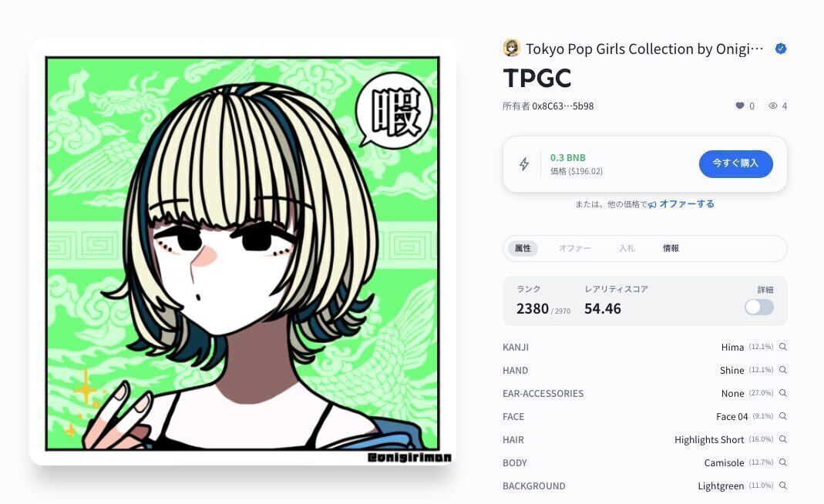
Task: Search by BACKGROUND Lightgreen magnifier icon
Action: click(x=783, y=486)
